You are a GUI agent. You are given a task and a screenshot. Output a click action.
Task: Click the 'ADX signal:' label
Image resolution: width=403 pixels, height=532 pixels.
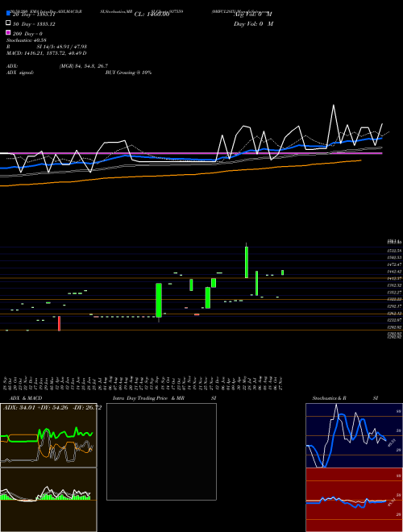click(x=20, y=73)
